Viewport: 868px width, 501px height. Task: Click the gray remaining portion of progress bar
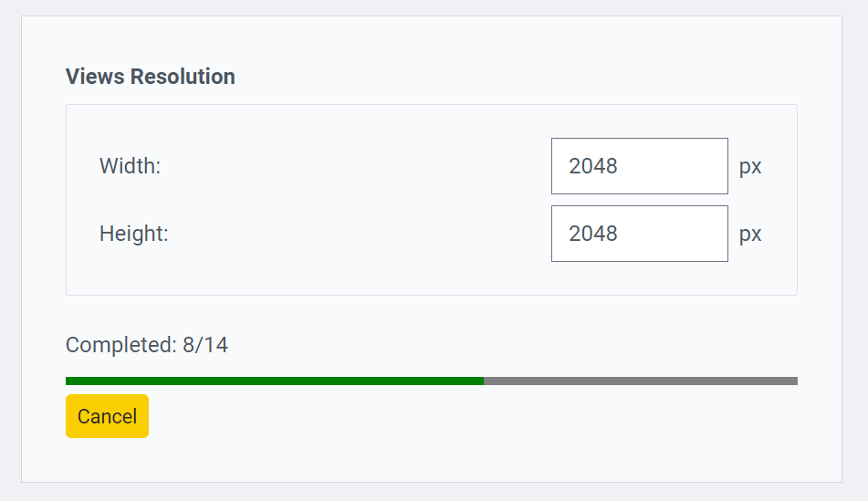640,381
